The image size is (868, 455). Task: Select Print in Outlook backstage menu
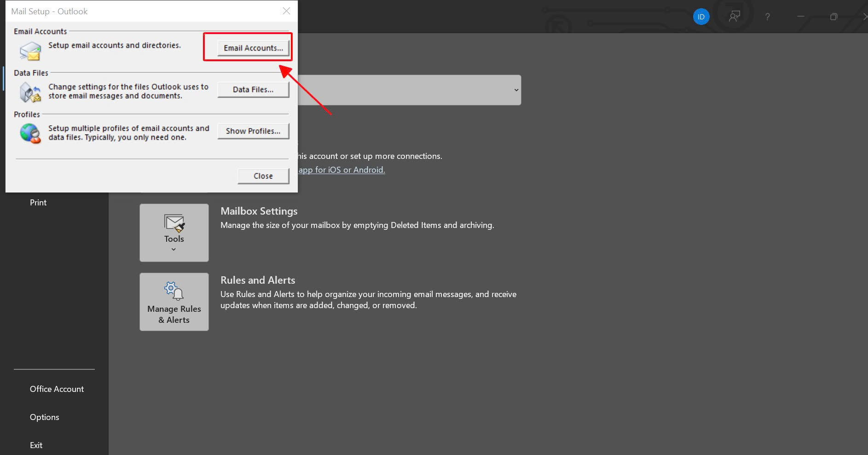[x=38, y=203]
